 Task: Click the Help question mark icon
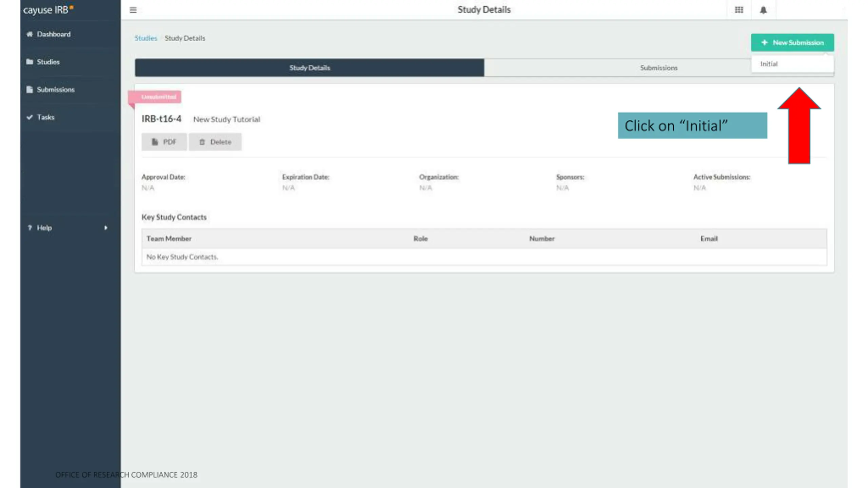(x=30, y=228)
